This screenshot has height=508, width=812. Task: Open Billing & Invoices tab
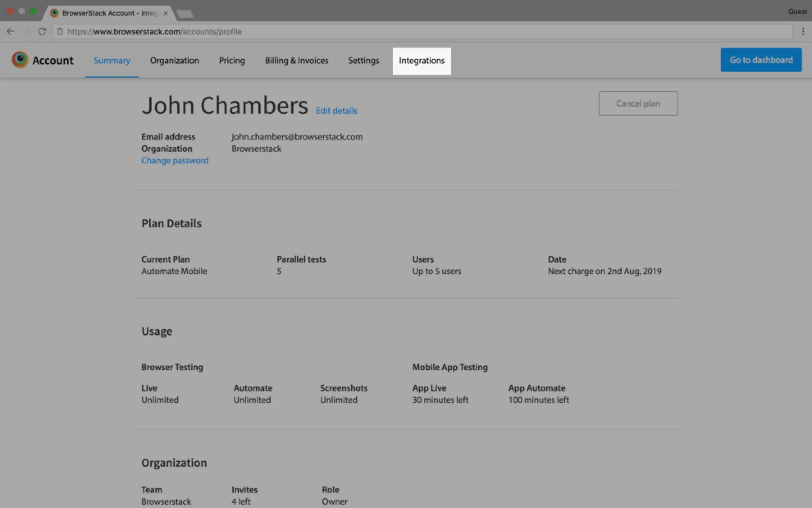coord(297,61)
